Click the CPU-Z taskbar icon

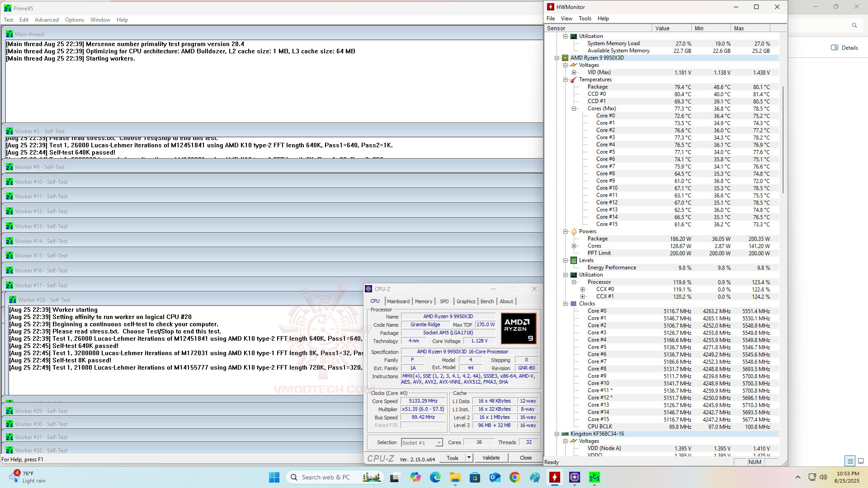tap(575, 477)
